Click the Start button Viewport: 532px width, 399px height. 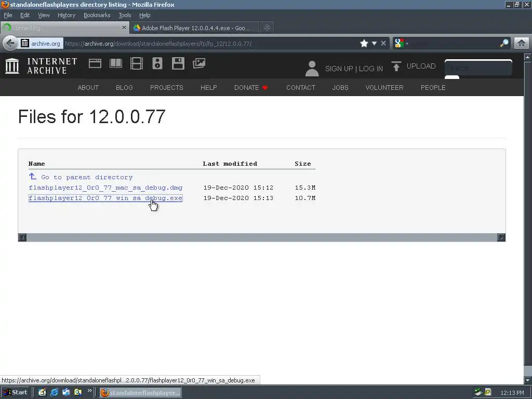pyautogui.click(x=16, y=392)
